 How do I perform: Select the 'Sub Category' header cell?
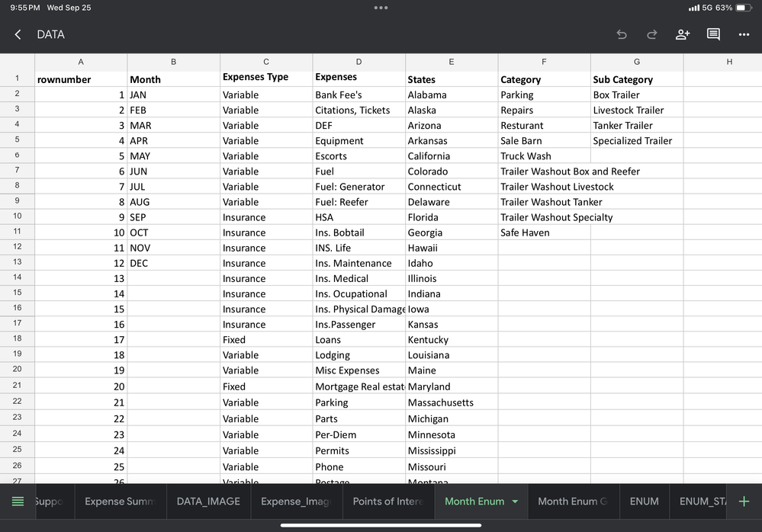tap(637, 79)
